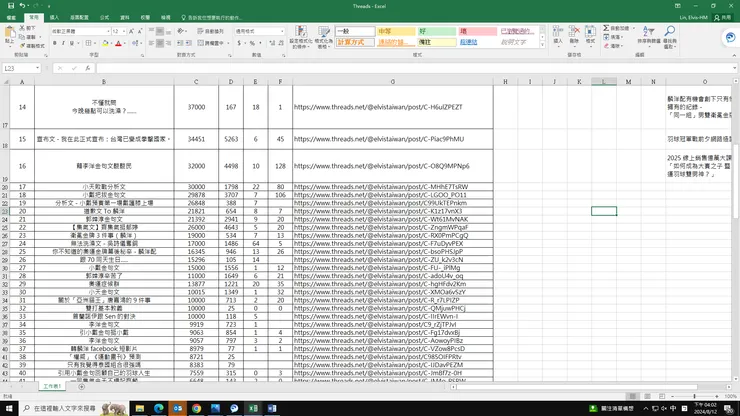Open the cell Format menu

(590, 35)
